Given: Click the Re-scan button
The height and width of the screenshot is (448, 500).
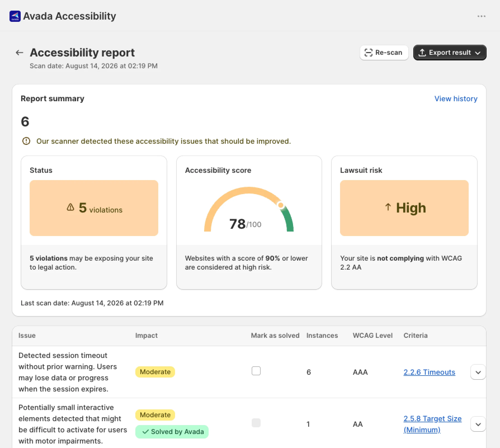Looking at the screenshot, I should [384, 53].
